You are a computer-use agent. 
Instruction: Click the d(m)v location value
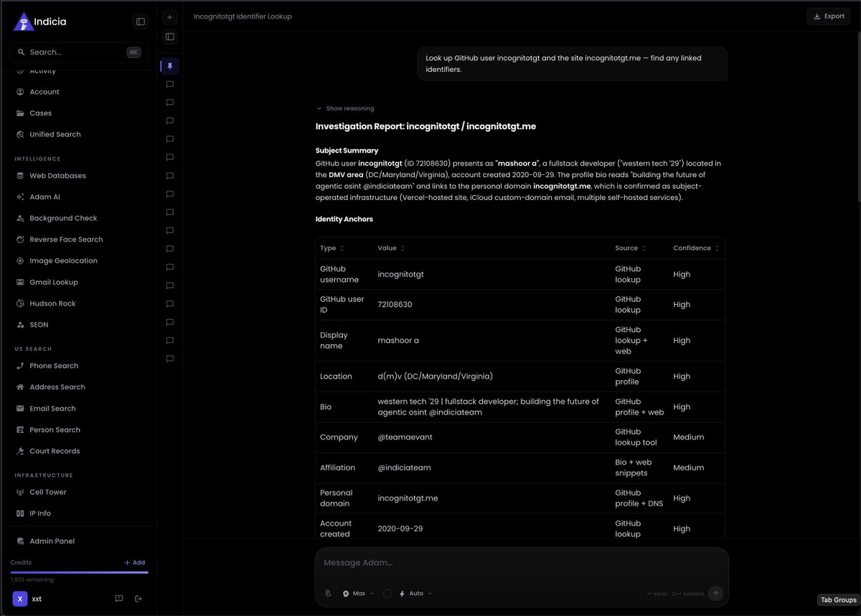(x=435, y=376)
